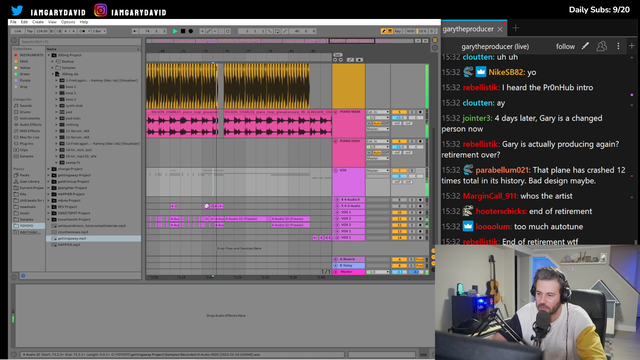
Task: Open the Help menu
Action: click(84, 22)
